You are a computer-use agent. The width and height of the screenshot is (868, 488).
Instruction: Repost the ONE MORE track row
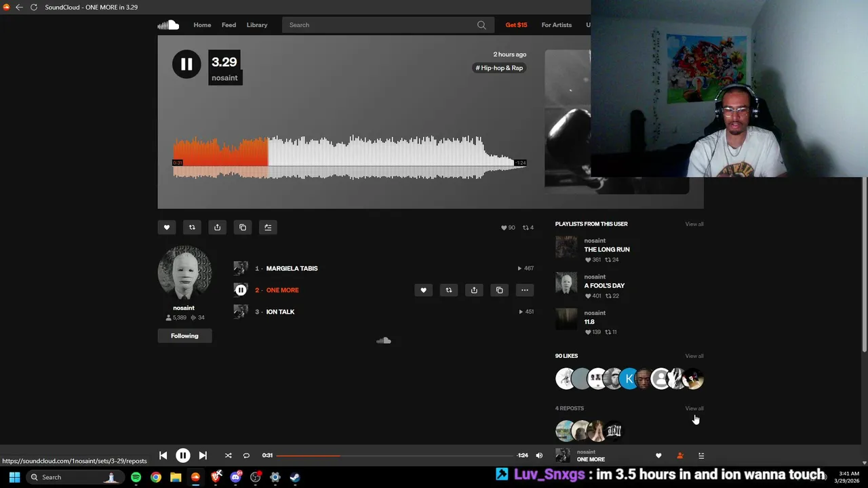coord(448,290)
